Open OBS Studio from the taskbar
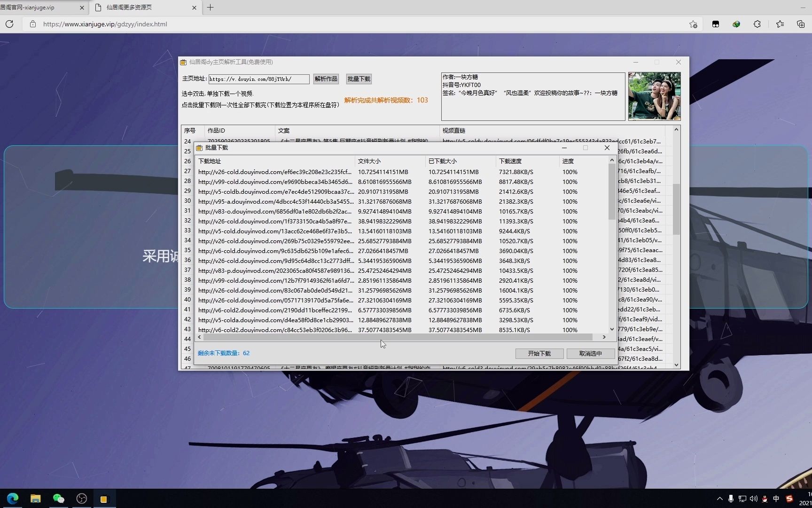 click(x=82, y=499)
